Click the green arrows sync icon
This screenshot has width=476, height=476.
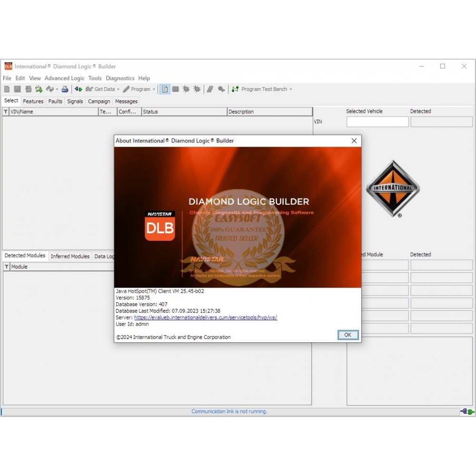(39, 89)
